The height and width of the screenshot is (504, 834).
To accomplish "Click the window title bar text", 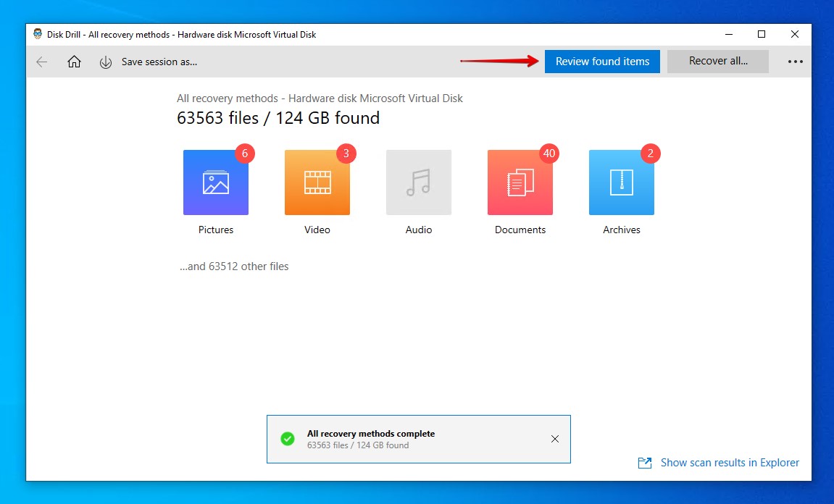I will [181, 35].
